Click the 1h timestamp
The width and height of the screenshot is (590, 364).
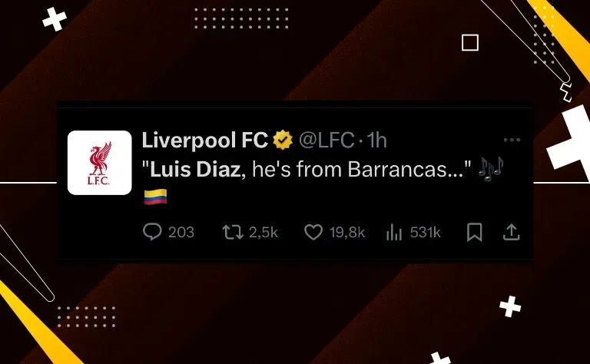pos(376,141)
